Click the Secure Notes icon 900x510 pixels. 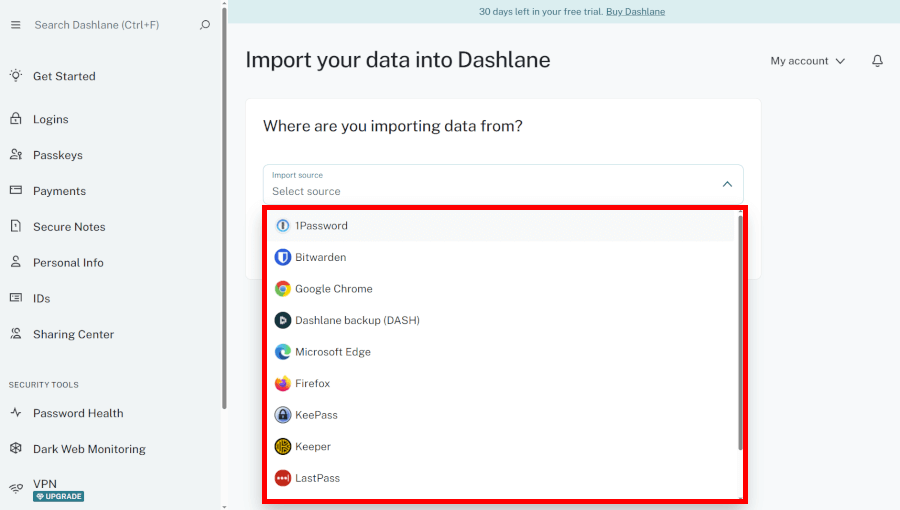(16, 226)
